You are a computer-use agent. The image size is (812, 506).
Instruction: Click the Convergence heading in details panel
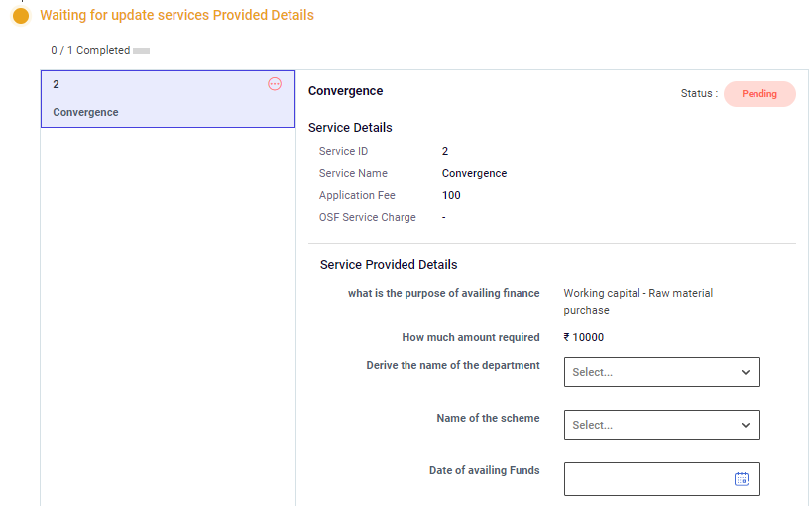345,91
